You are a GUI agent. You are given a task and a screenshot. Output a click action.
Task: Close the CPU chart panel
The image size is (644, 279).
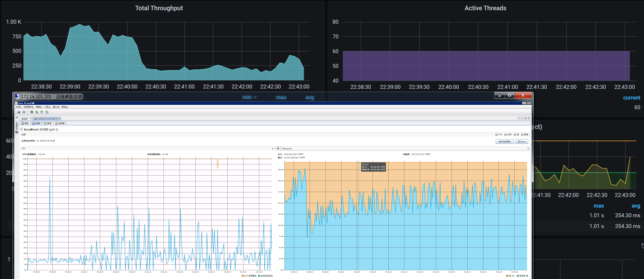[x=273, y=148]
